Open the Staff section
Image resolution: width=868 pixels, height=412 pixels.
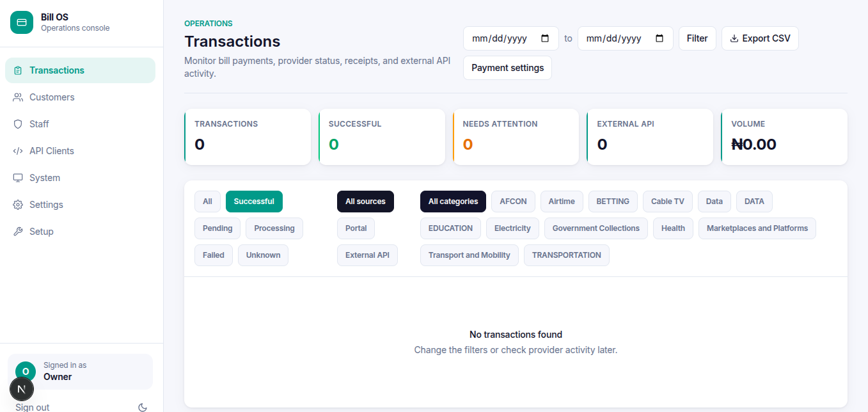click(80, 124)
